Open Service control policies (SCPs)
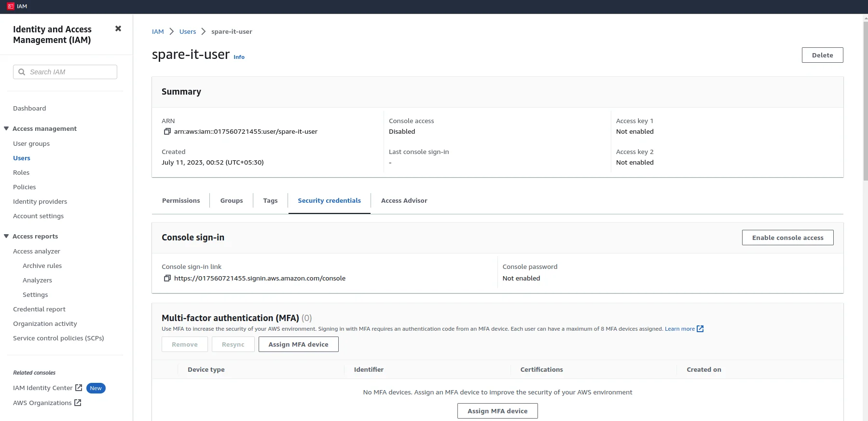Image resolution: width=868 pixels, height=421 pixels. 58,338
